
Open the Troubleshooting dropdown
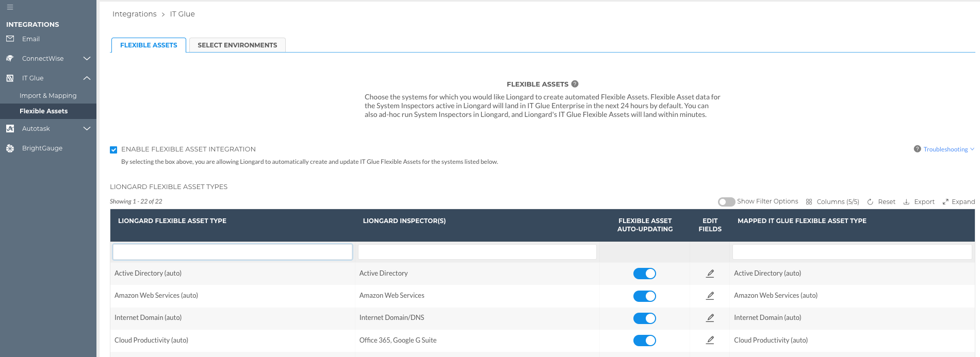[949, 149]
